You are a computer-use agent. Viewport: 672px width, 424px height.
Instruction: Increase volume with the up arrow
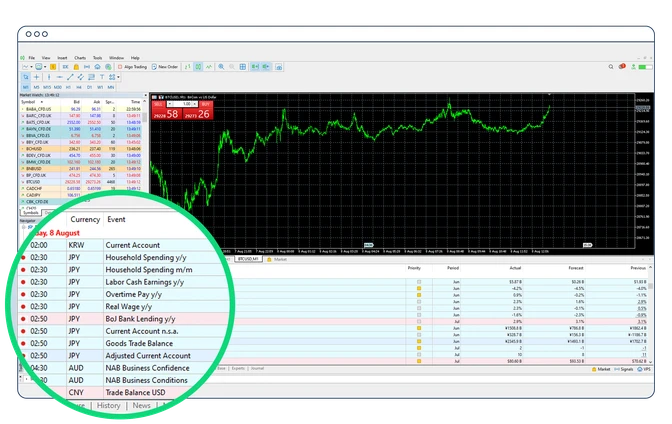195,104
